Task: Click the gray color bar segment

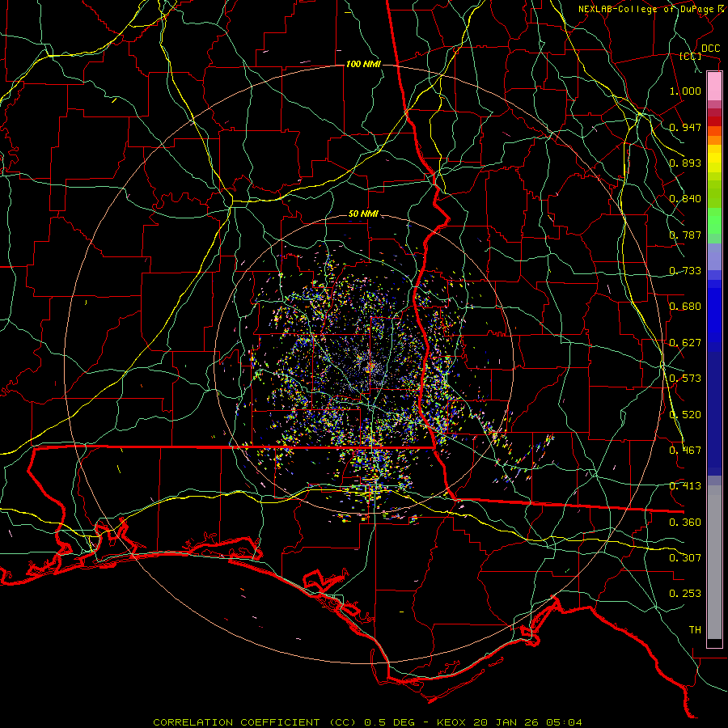Action: point(714,562)
